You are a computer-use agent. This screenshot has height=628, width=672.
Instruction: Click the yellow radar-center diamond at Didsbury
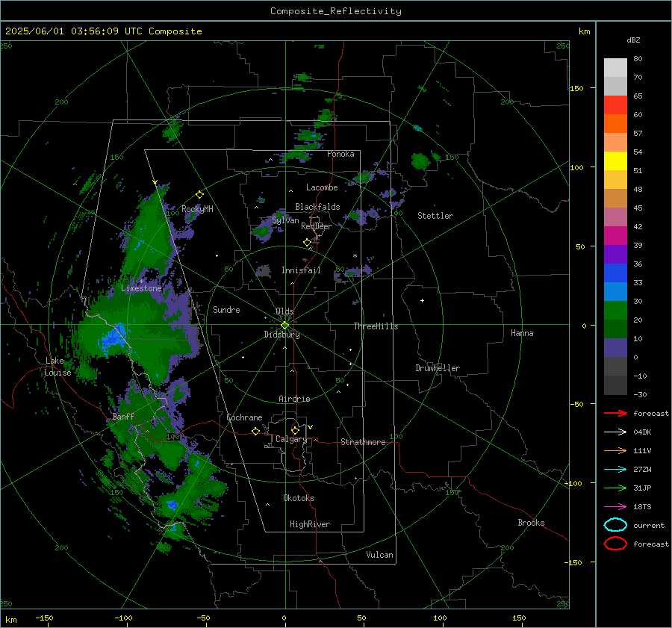click(x=284, y=326)
